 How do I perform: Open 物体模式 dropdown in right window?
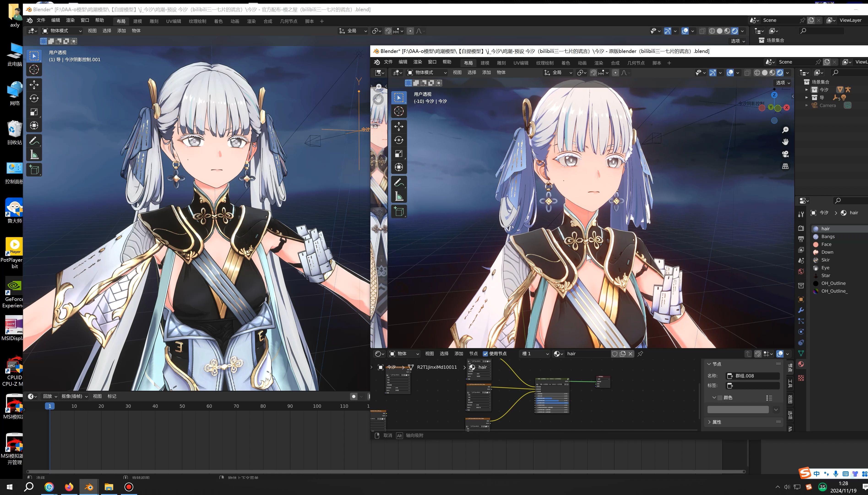click(x=427, y=73)
